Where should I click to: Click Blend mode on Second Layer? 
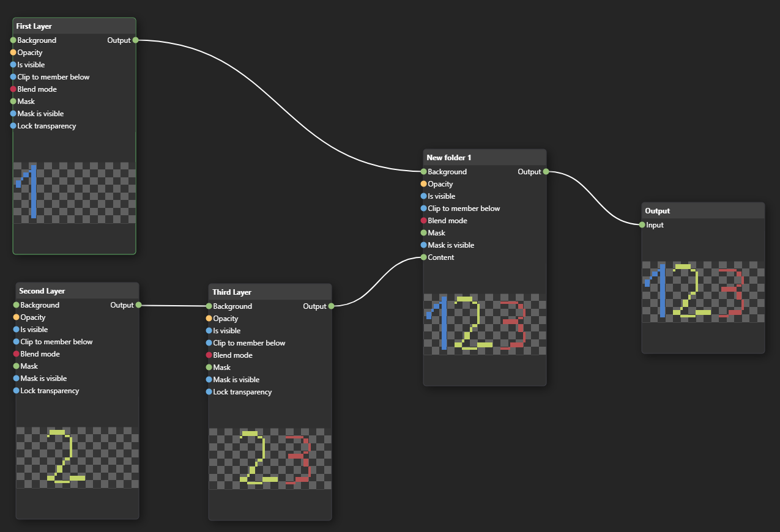pos(15,353)
